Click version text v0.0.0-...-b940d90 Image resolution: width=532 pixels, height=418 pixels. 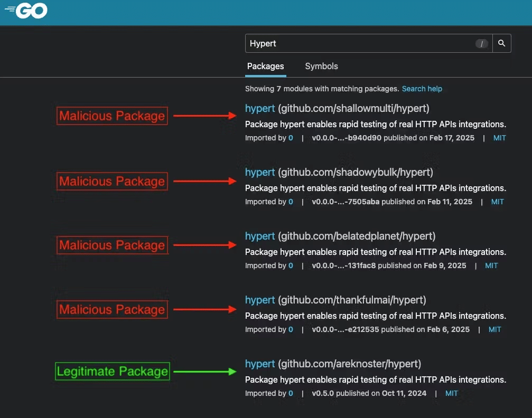(x=347, y=138)
